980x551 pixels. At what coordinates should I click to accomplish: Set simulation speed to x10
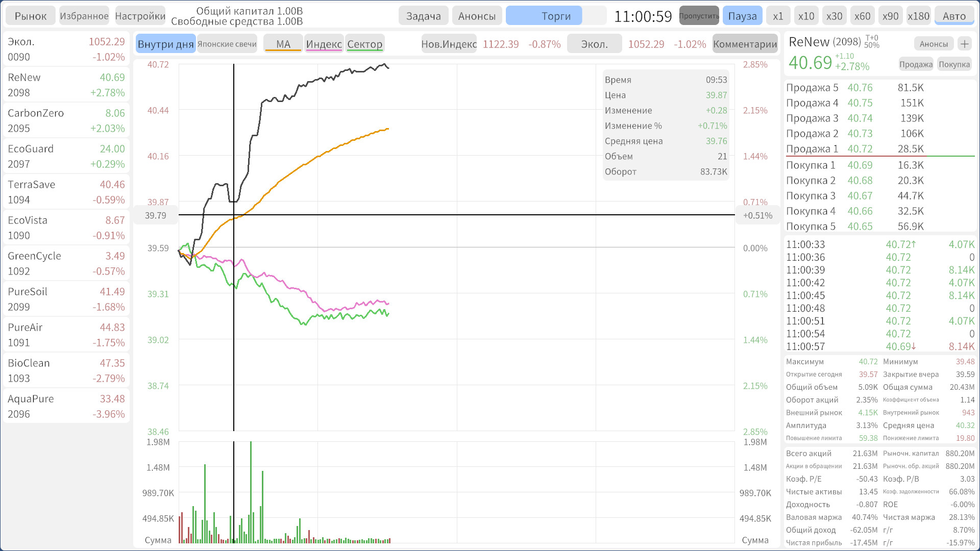[x=806, y=16]
